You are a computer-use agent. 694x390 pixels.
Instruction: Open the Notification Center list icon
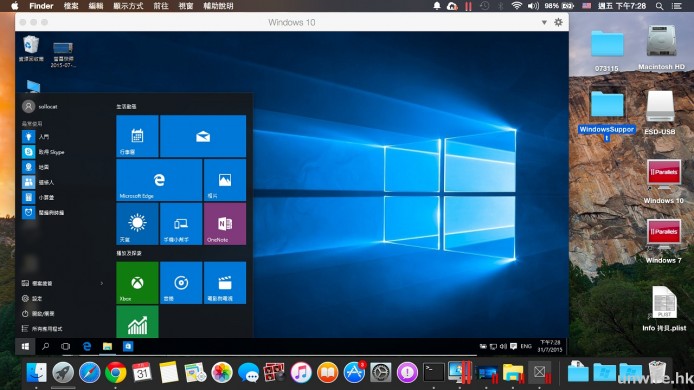click(677, 6)
